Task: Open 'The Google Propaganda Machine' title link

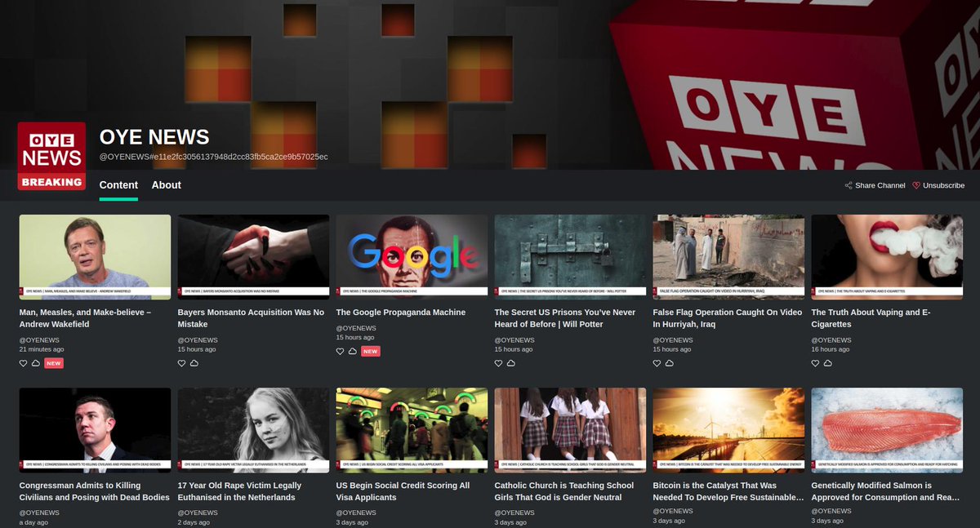Action: point(401,313)
